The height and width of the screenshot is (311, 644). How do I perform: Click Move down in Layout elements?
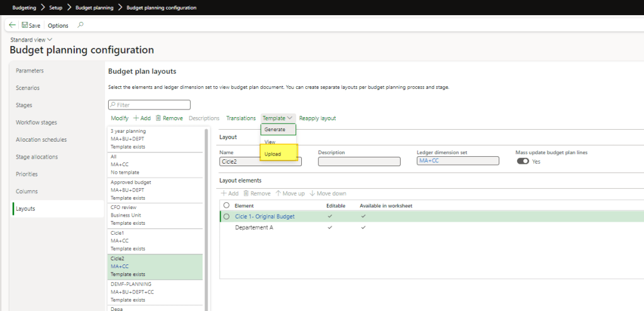click(x=327, y=193)
